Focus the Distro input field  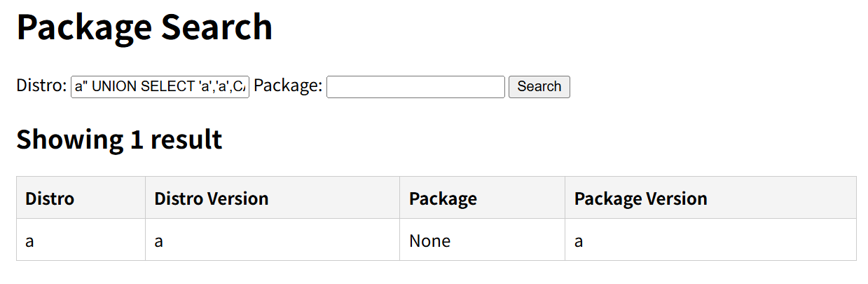click(160, 87)
